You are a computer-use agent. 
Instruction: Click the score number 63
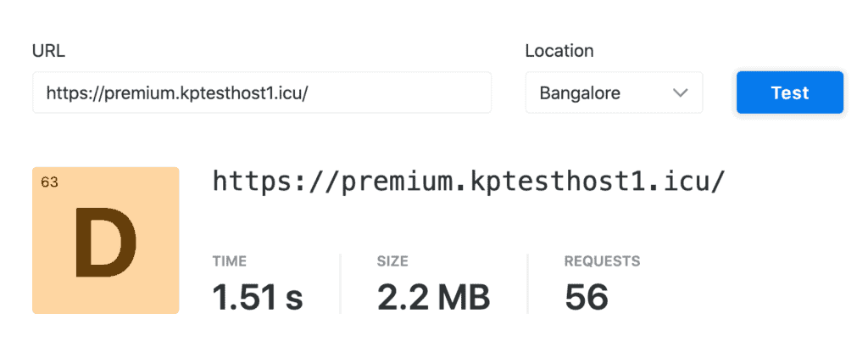click(49, 182)
